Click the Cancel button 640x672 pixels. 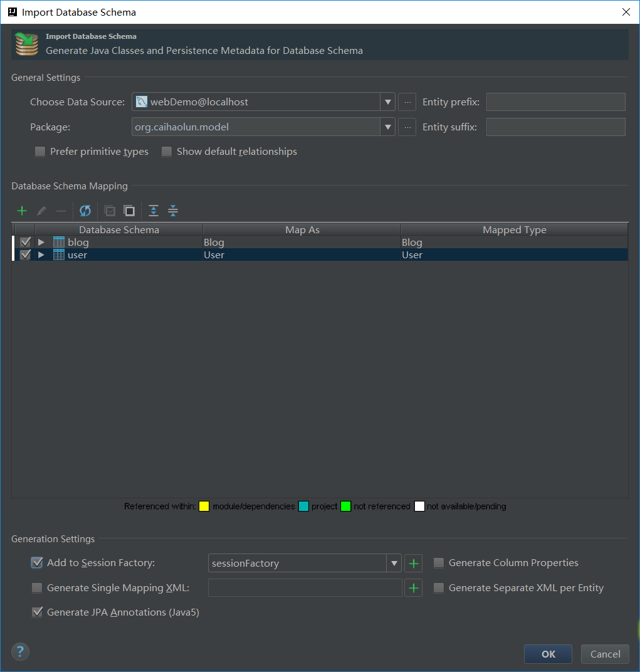[605, 654]
